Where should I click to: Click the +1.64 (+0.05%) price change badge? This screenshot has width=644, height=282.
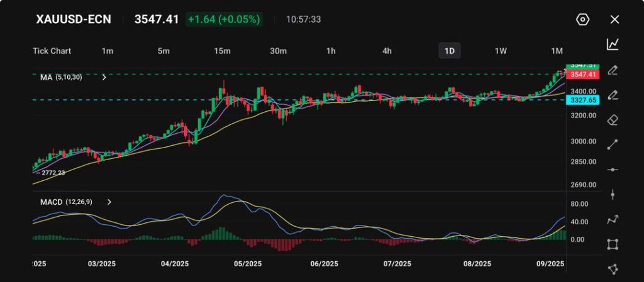point(224,19)
